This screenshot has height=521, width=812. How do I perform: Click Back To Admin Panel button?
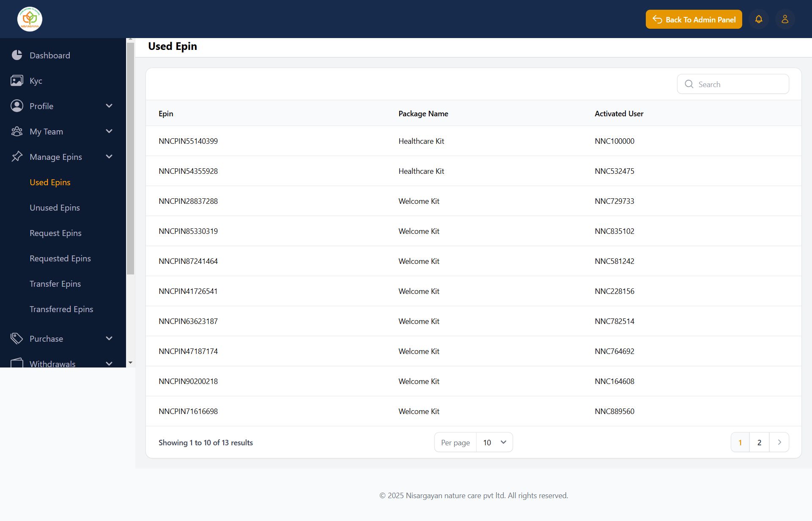(694, 19)
